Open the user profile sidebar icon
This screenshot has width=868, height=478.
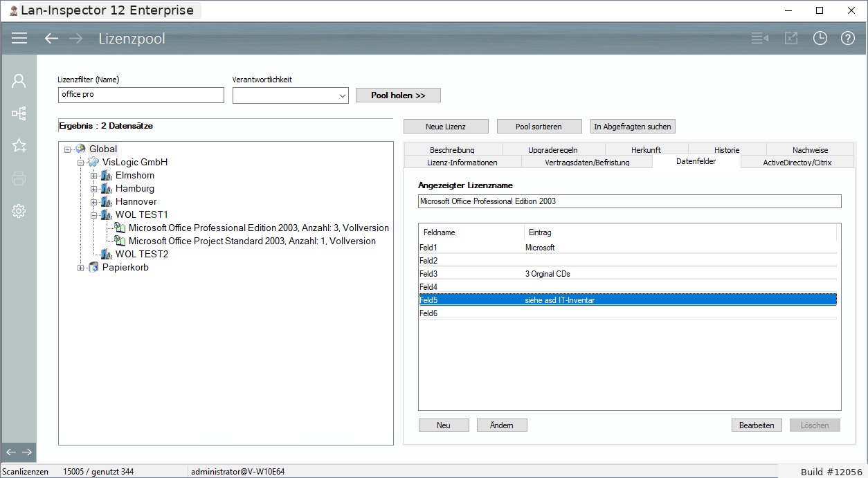coord(19,81)
